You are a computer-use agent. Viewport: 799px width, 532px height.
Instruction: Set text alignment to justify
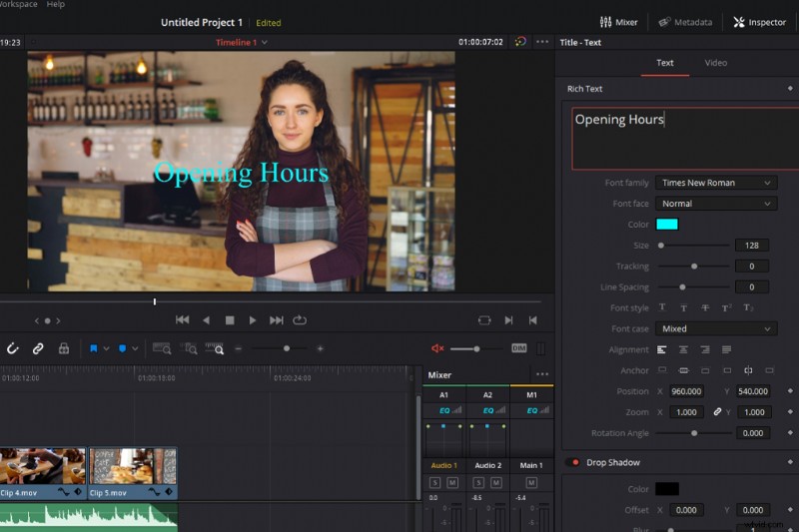click(727, 349)
